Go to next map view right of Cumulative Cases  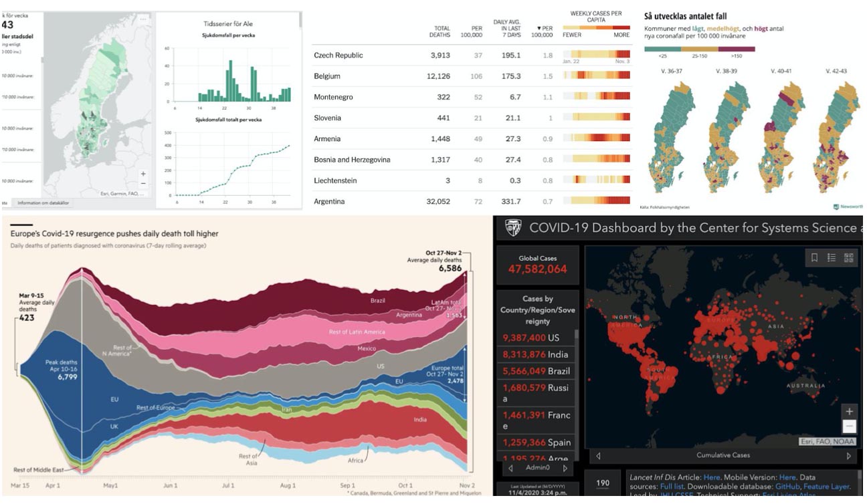(x=848, y=456)
